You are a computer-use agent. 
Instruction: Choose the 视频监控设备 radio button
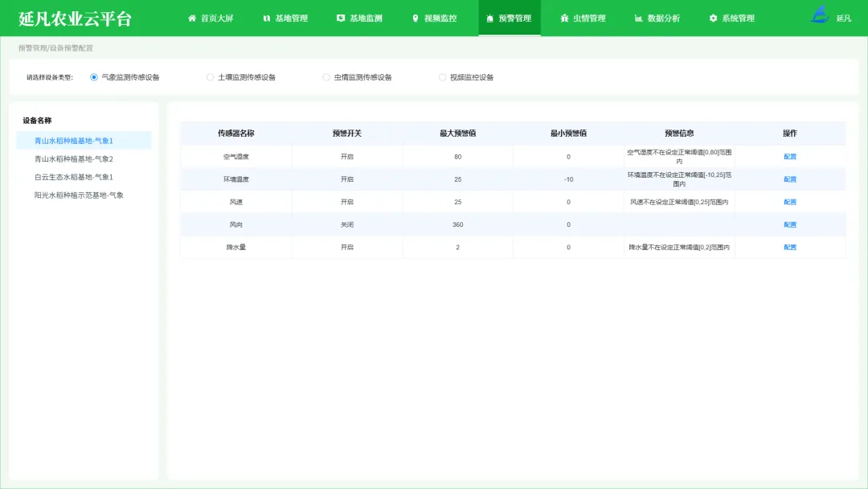pyautogui.click(x=442, y=77)
